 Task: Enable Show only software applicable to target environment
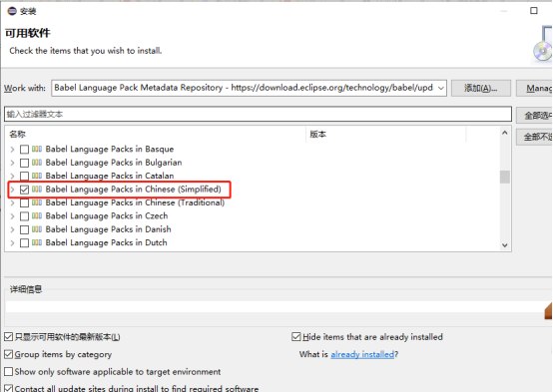[x=8, y=371]
